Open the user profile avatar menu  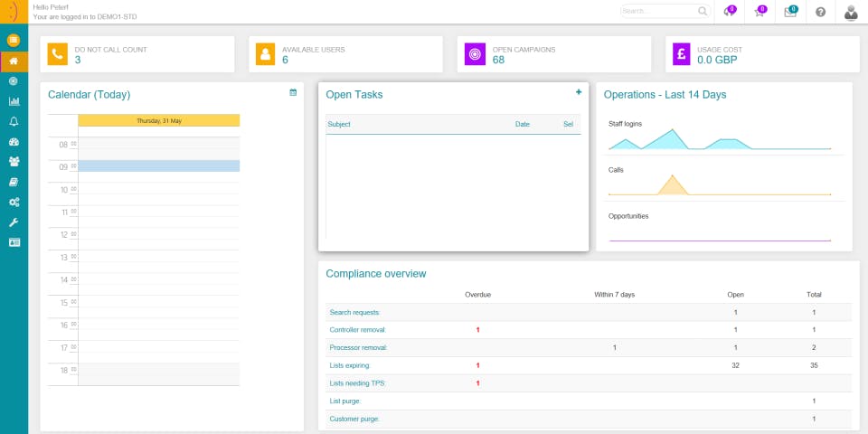coord(851,12)
